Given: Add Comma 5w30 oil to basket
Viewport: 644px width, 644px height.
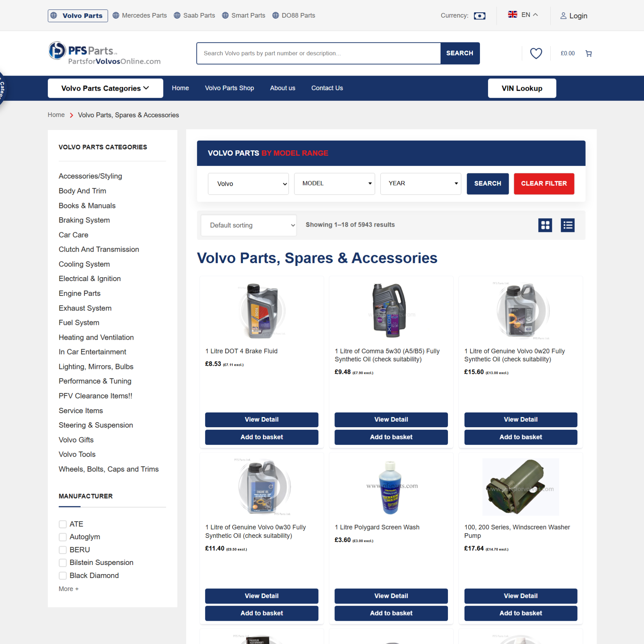Looking at the screenshot, I should coord(391,437).
